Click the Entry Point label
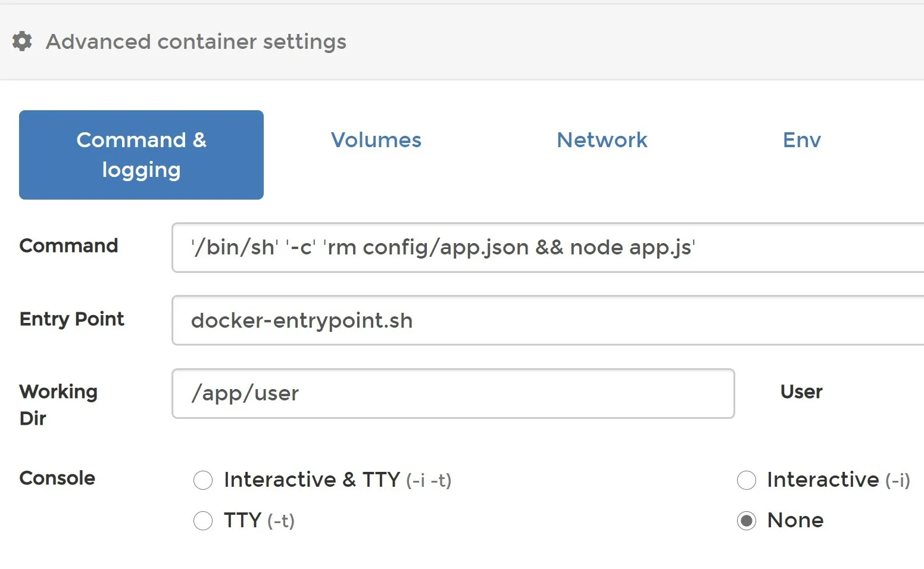The height and width of the screenshot is (569, 924). (72, 319)
